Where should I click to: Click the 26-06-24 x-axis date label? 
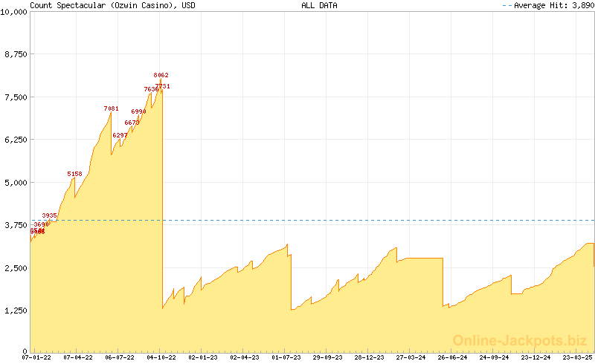click(x=452, y=357)
